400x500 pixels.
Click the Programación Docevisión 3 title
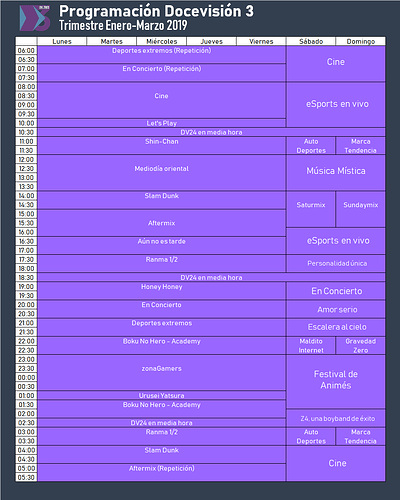tap(156, 11)
